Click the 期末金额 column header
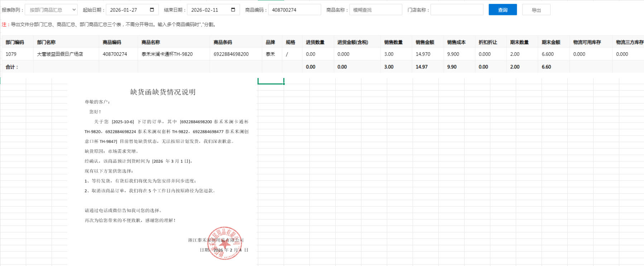 (x=551, y=42)
